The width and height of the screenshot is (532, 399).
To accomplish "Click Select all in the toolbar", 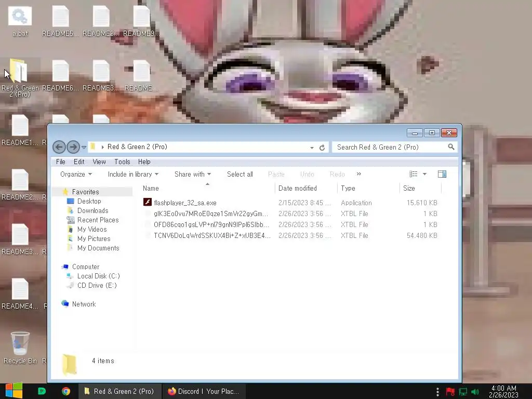I will coord(240,174).
